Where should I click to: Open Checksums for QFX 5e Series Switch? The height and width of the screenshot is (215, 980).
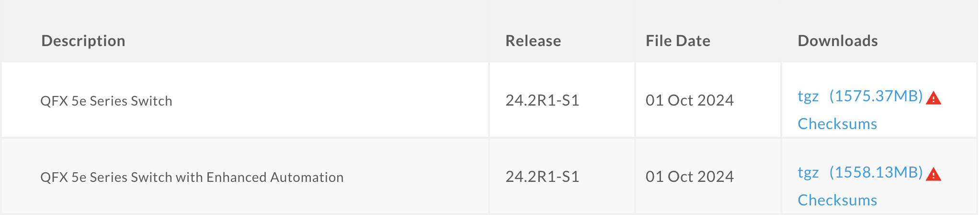coord(837,124)
